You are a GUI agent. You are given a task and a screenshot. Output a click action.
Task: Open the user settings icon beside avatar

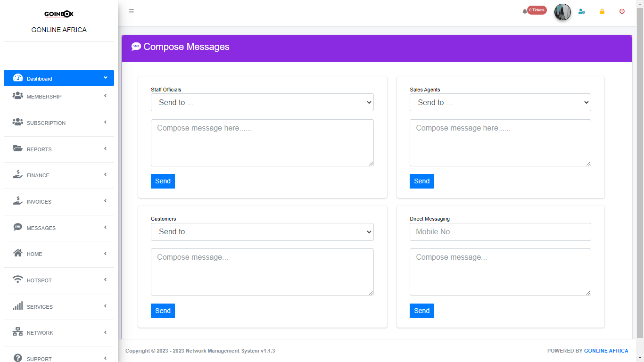tap(582, 11)
